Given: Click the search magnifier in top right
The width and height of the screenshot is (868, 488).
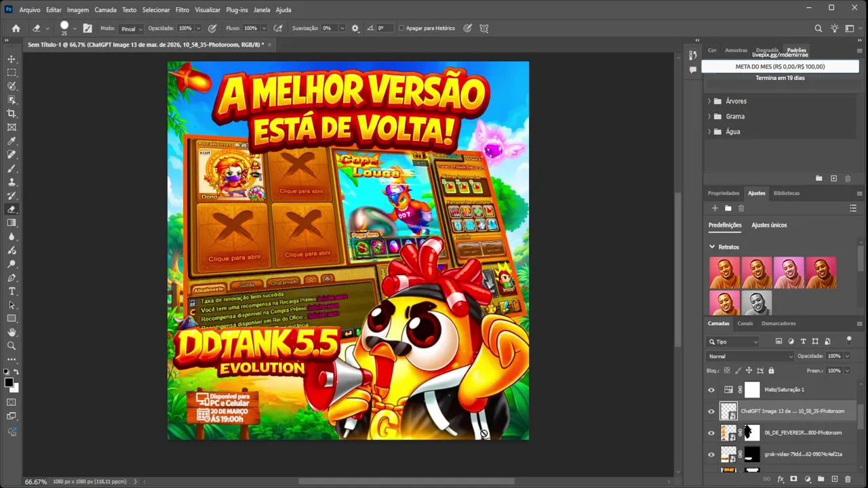Looking at the screenshot, I should click(x=818, y=28).
